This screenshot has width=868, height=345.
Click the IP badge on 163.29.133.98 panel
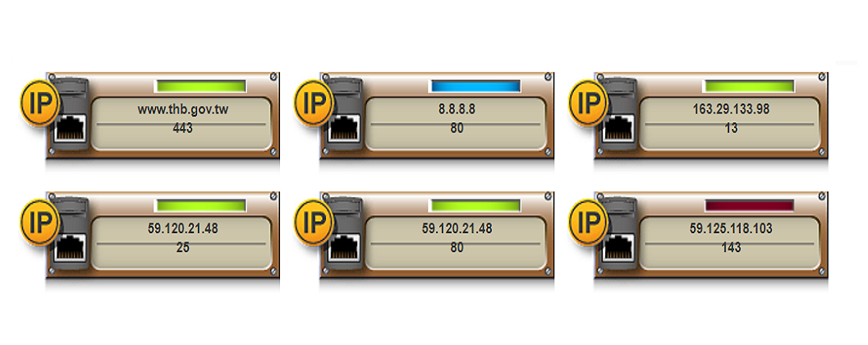click(589, 103)
